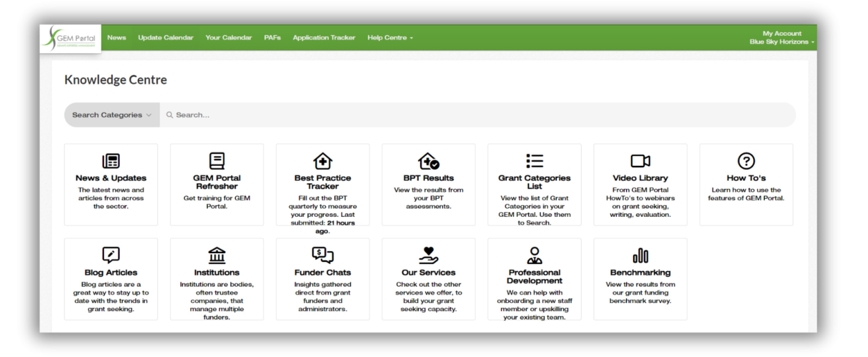
Task: Open the Blue Sky Horizons account dropdown
Action: coord(781,42)
